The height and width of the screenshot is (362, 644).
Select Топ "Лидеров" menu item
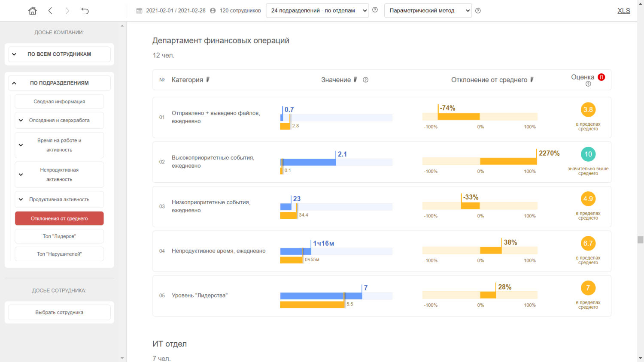(x=59, y=236)
